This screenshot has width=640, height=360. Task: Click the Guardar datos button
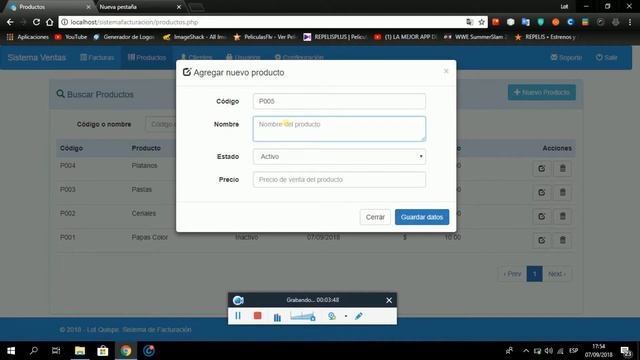422,217
